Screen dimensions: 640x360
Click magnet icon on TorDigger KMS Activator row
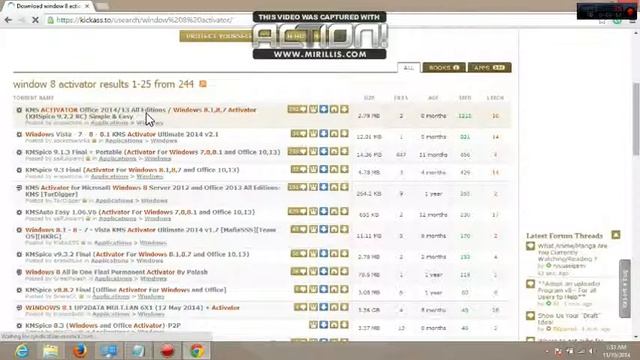click(x=334, y=187)
